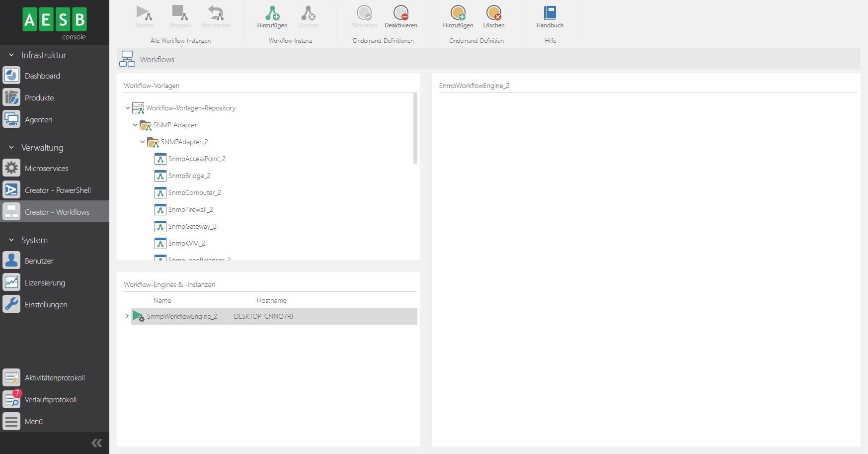Click the Starten workflow instances icon
The width and height of the screenshot is (868, 454).
[x=144, y=15]
